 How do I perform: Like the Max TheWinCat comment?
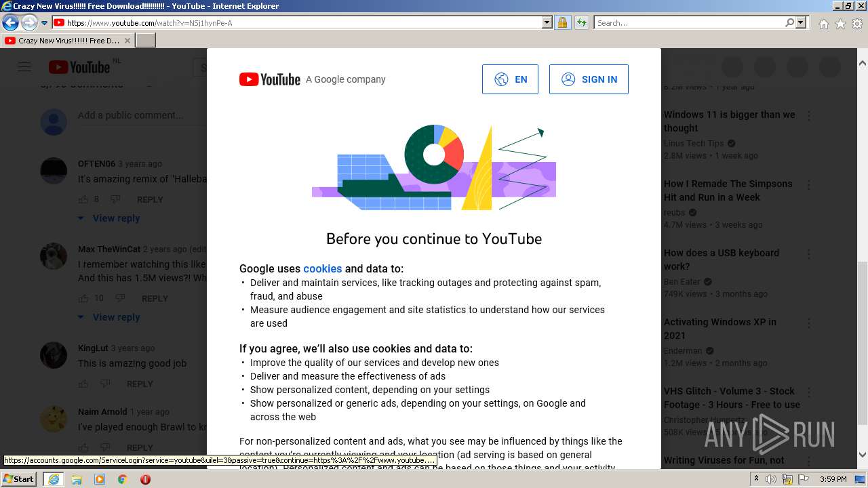point(83,298)
